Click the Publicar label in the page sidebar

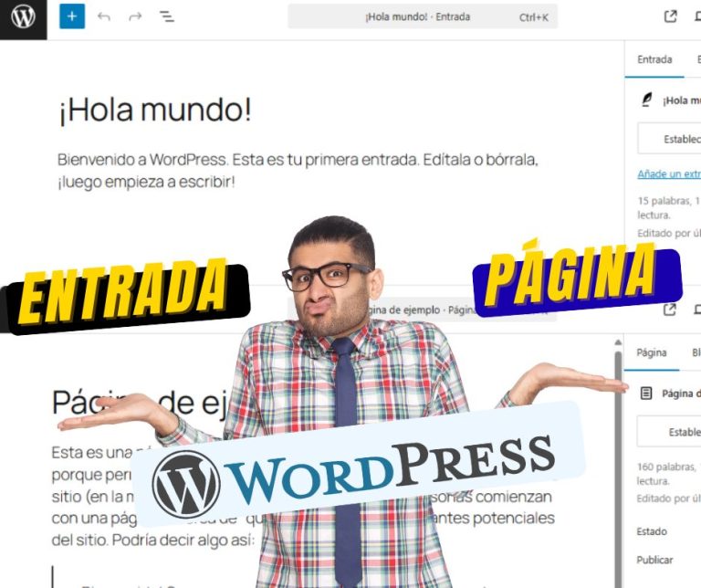(654, 560)
